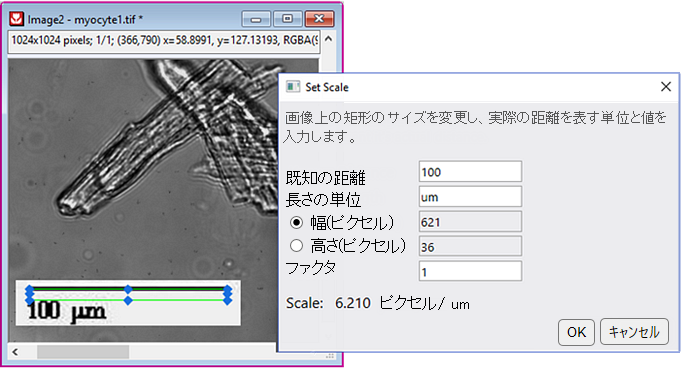Select the 高さ(ピクセル) radio button

pos(296,246)
